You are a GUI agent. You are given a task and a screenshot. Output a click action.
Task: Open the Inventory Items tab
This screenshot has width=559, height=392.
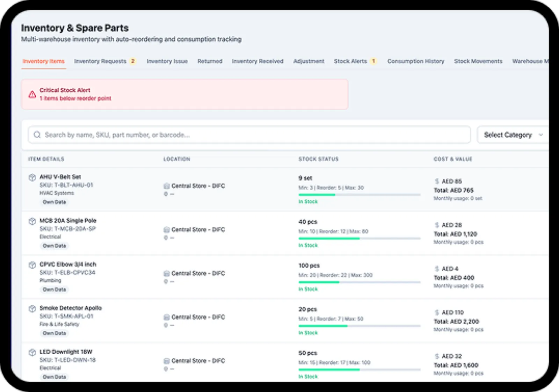tap(44, 61)
